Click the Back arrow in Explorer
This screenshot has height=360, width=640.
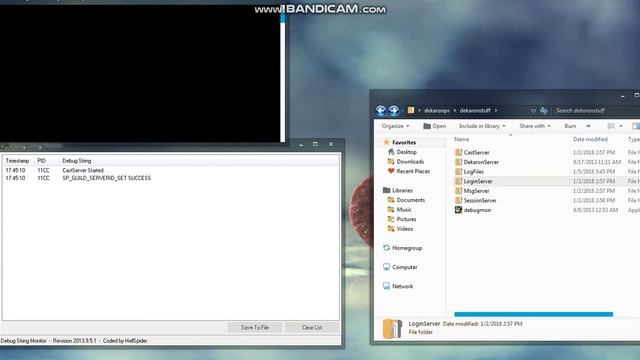(381, 110)
